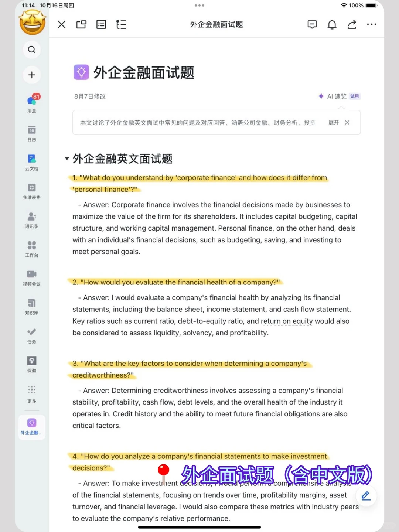Open search from the sidebar

click(32, 50)
